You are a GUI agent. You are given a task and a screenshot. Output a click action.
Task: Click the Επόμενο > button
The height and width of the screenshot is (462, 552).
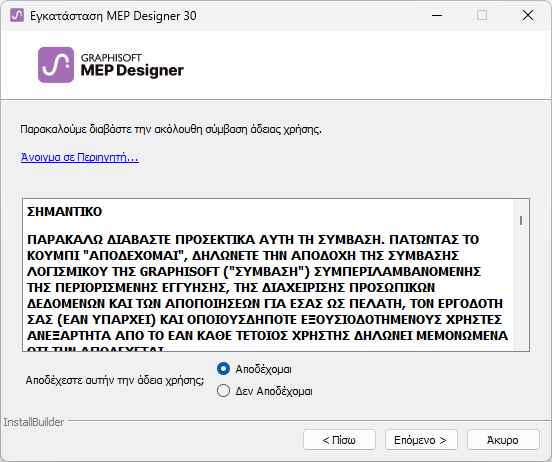pyautogui.click(x=421, y=440)
